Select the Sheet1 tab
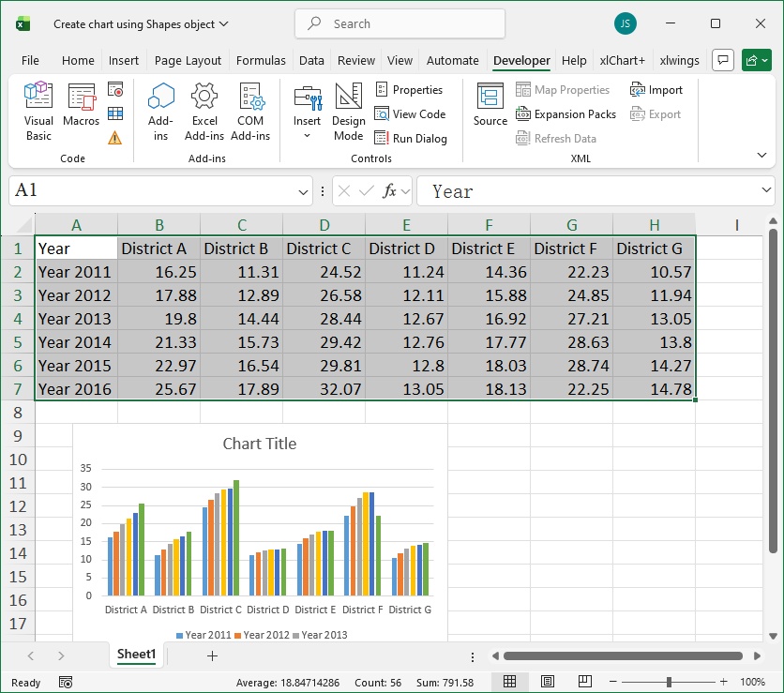The width and height of the screenshot is (784, 693). click(137, 654)
